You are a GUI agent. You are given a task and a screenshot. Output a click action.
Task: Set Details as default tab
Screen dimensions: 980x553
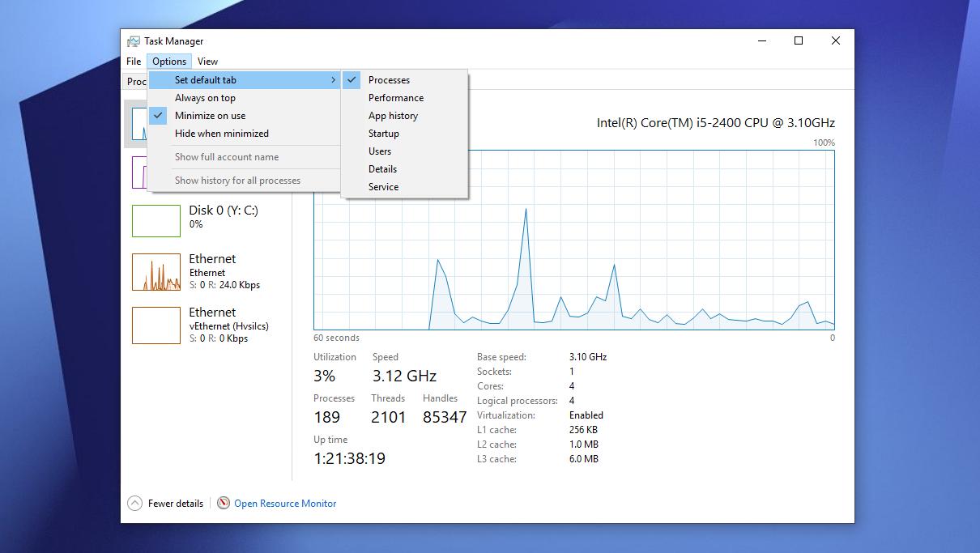[404, 169]
